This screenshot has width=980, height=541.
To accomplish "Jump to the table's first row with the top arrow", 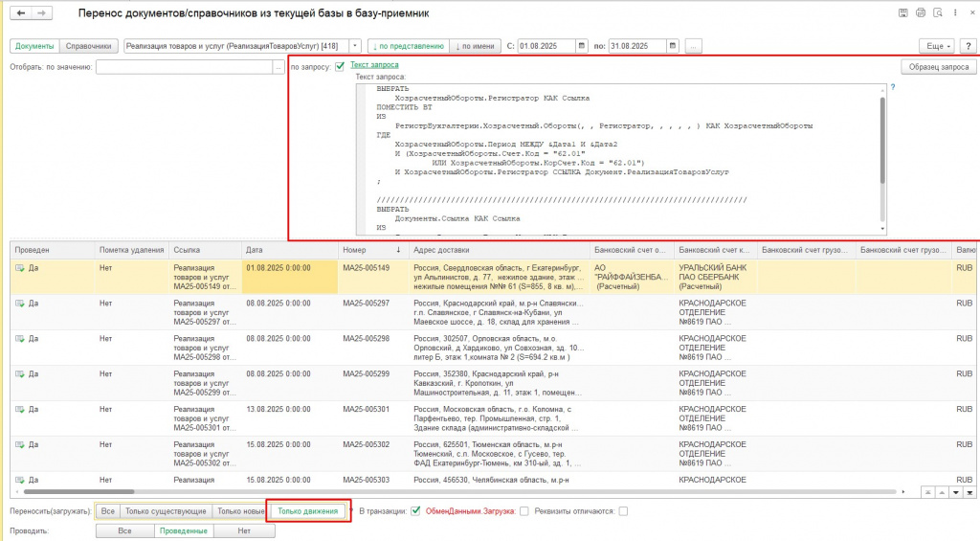I will pyautogui.click(x=928, y=493).
